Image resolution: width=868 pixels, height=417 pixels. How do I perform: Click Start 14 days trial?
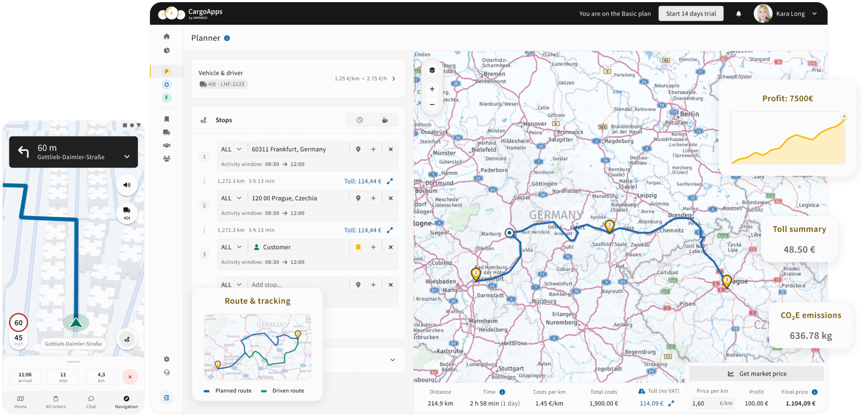(x=691, y=14)
